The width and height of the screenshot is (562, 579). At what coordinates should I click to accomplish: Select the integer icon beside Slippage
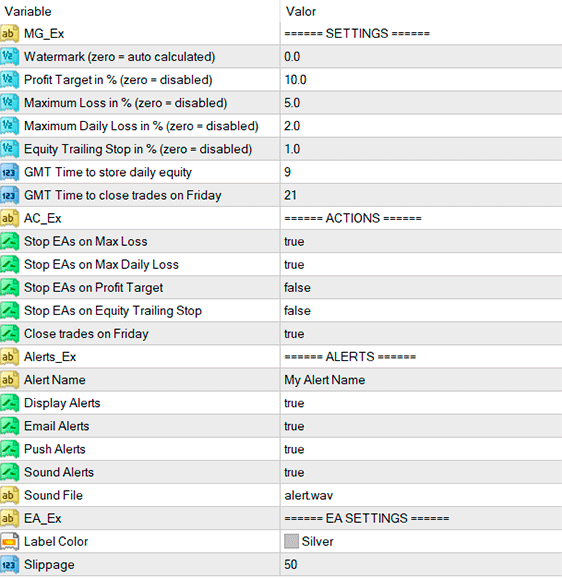(x=9, y=565)
